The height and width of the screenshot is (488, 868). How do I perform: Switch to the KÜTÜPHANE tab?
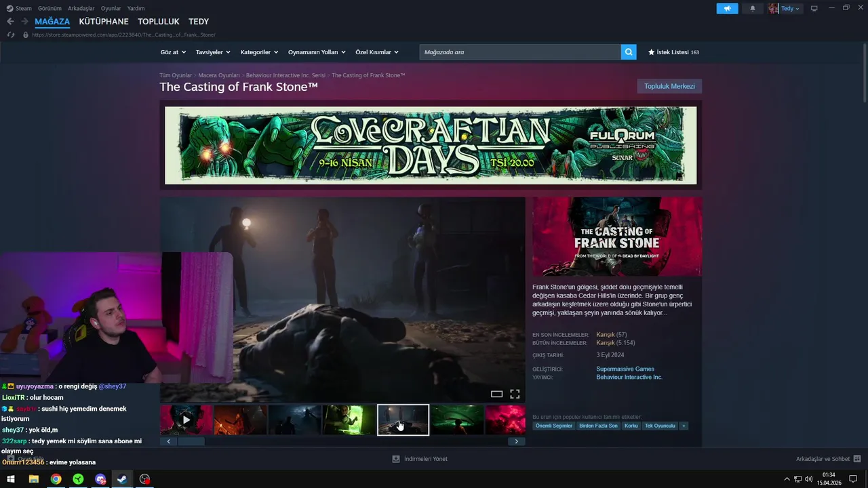(104, 22)
